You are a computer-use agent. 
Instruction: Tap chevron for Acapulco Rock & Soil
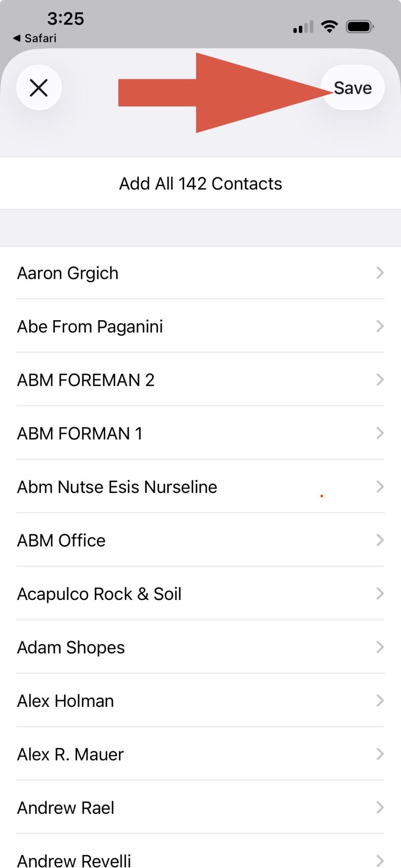[380, 594]
